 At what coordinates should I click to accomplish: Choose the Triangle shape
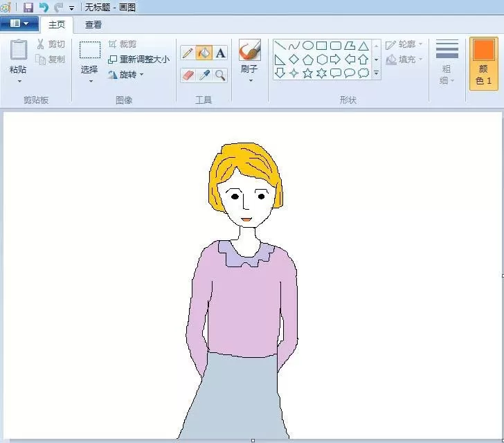[363, 46]
